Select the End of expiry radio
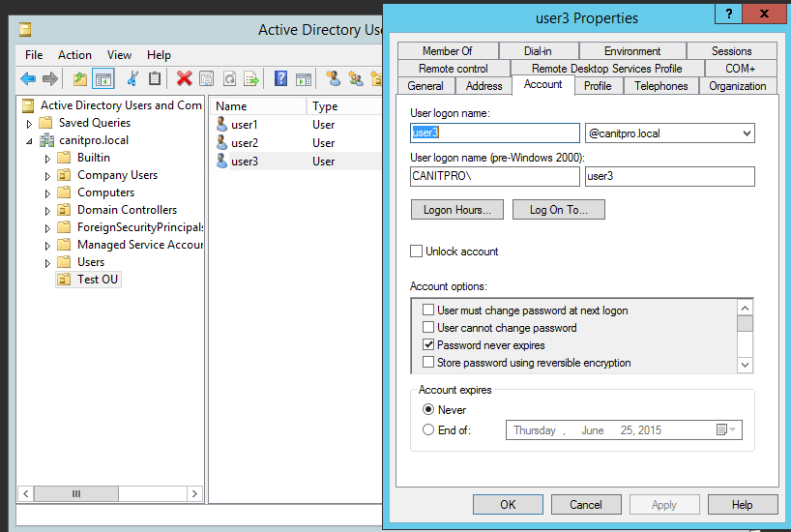 428,429
